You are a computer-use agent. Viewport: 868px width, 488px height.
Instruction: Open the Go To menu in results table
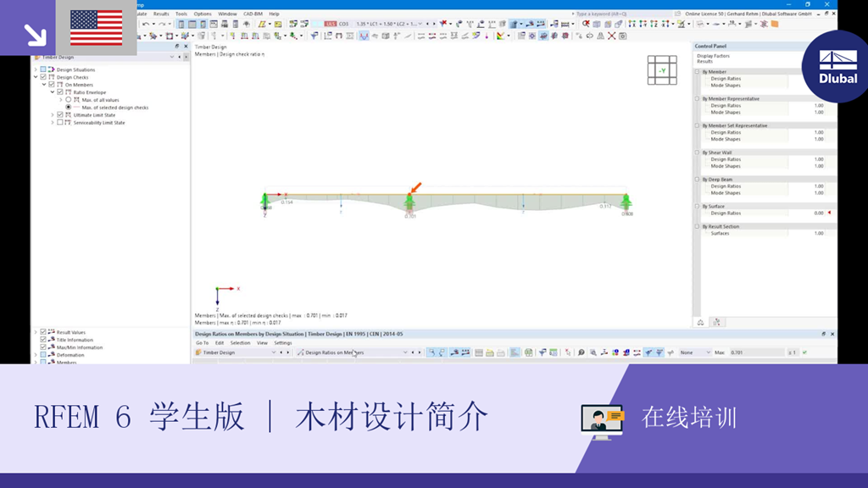(x=202, y=343)
